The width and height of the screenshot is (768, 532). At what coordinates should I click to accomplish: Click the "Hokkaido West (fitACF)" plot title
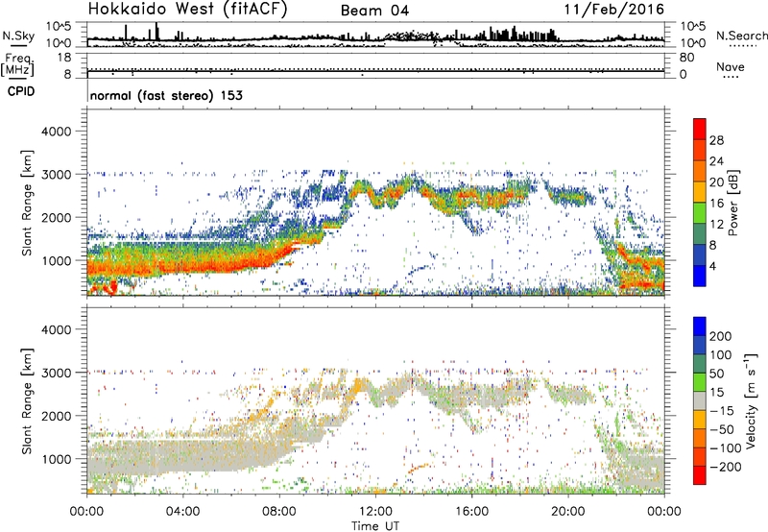(187, 10)
